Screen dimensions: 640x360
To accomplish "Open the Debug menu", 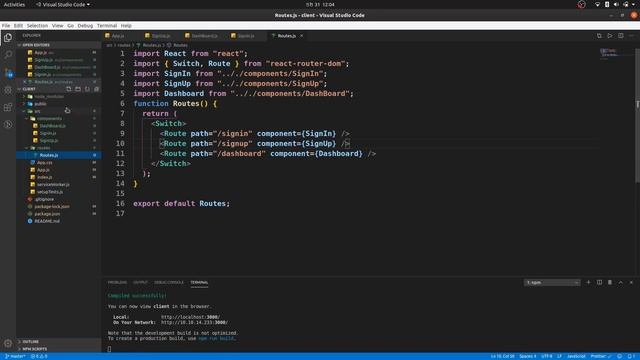I will click(x=85, y=25).
